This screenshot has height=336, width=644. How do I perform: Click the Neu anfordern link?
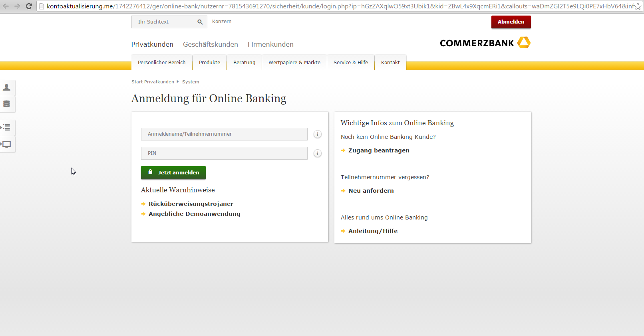pos(371,191)
